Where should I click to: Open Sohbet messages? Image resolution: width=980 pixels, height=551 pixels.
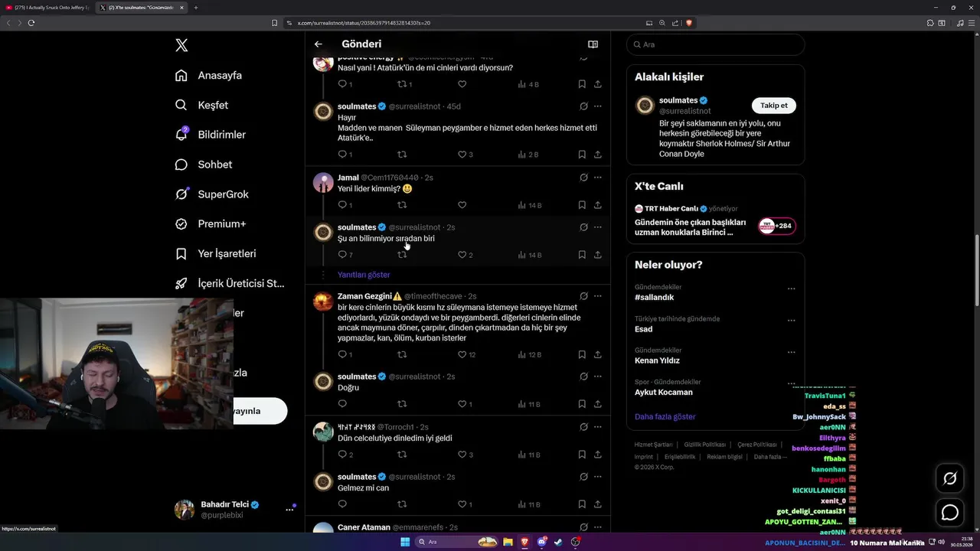point(204,165)
